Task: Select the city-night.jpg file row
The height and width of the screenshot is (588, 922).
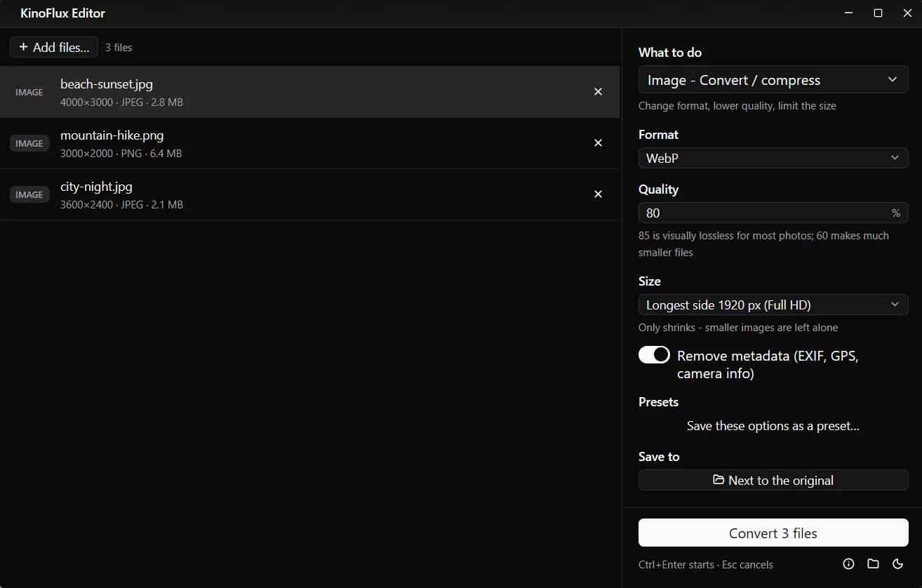Action: [x=309, y=194]
